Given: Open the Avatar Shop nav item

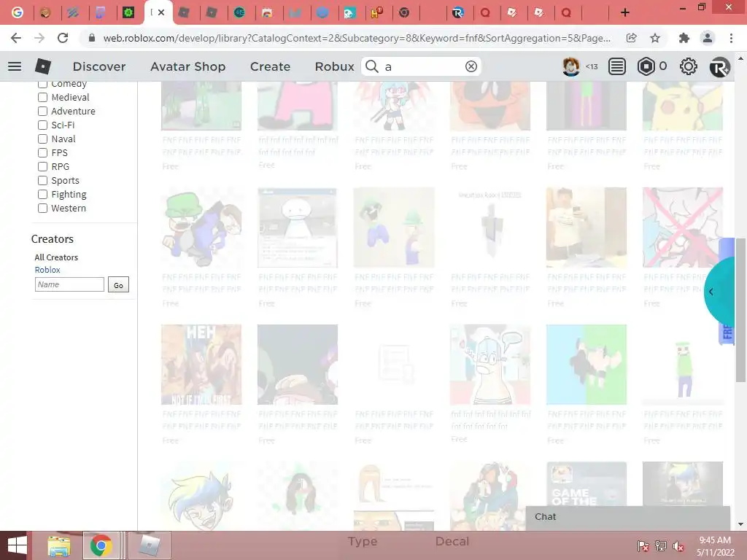Looking at the screenshot, I should [x=187, y=66].
